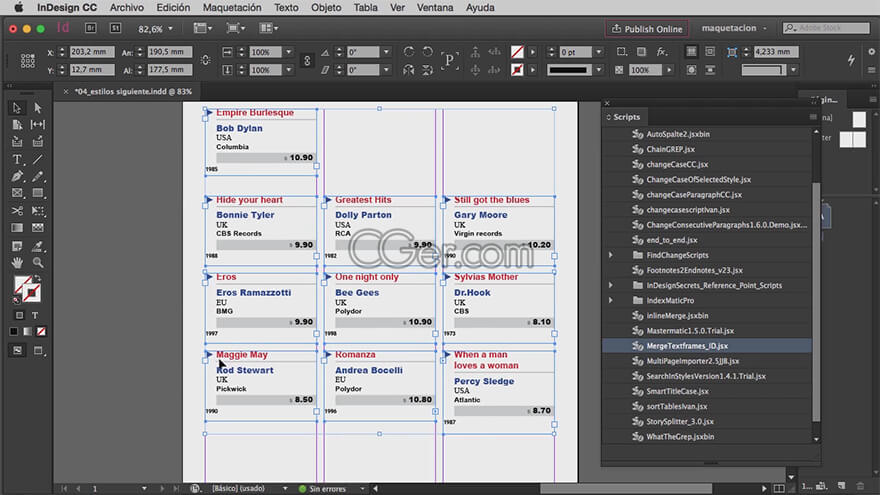Screen dimensions: 880x495
Task: Select the Pen tool
Action: pos(17,176)
